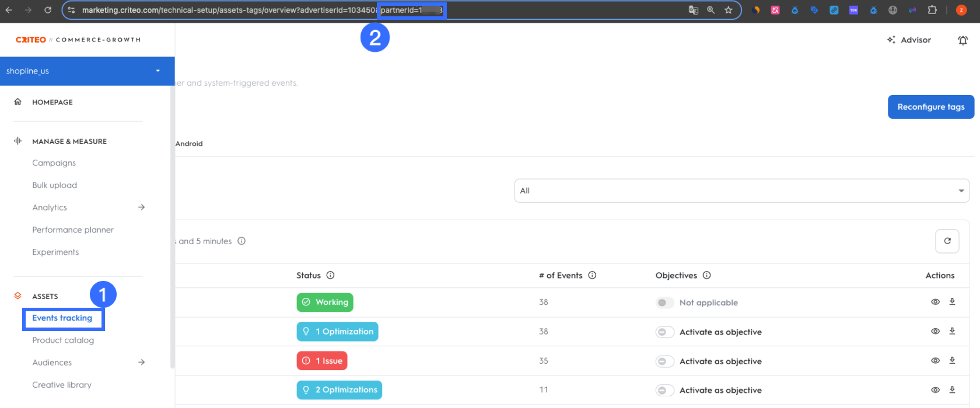View details eye icon in 1 Optimization row
The image size is (980, 408).
pos(935,331)
